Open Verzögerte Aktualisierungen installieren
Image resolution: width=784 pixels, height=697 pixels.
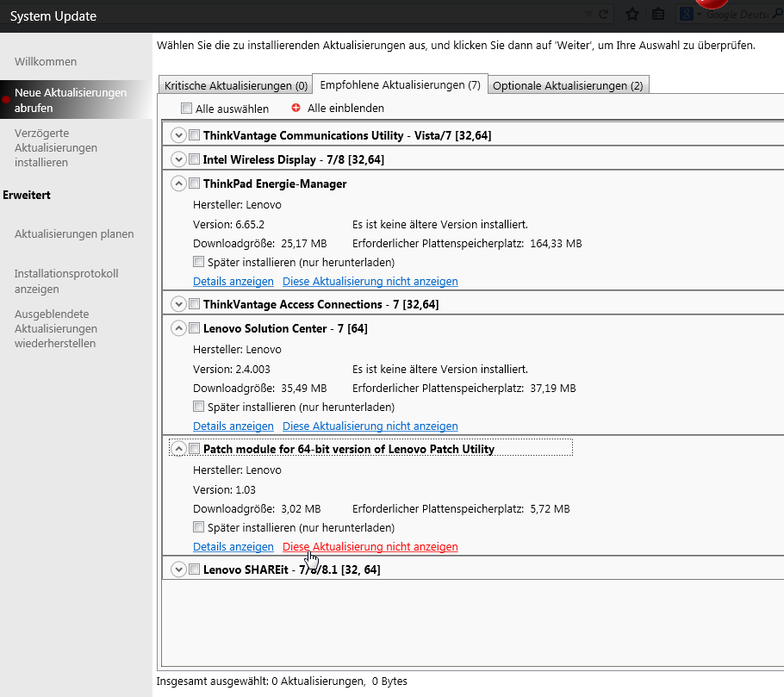pos(55,147)
